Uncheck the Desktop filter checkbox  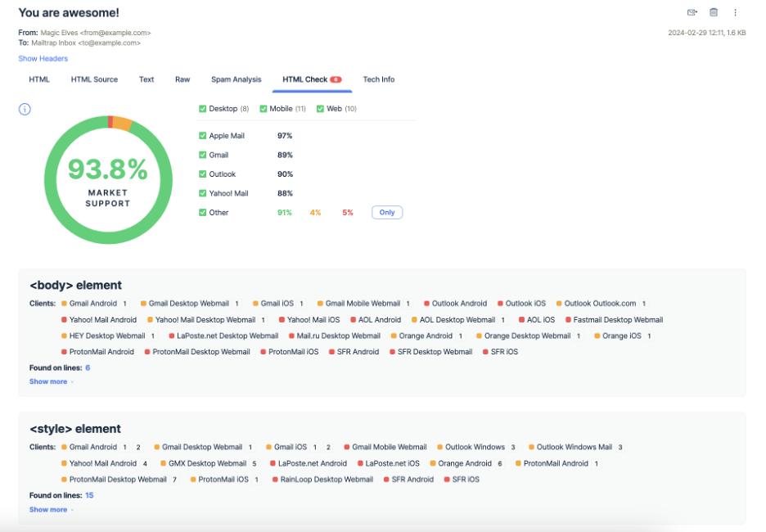[x=203, y=109]
